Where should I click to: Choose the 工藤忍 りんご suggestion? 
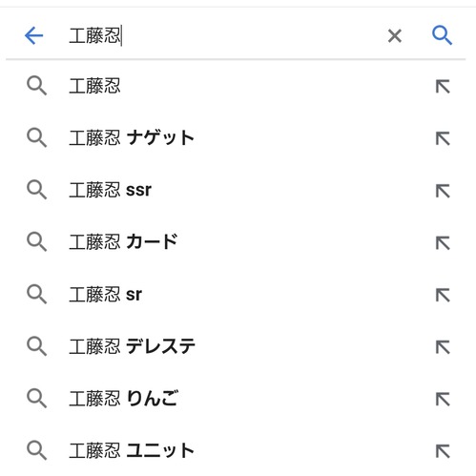pyautogui.click(x=238, y=399)
